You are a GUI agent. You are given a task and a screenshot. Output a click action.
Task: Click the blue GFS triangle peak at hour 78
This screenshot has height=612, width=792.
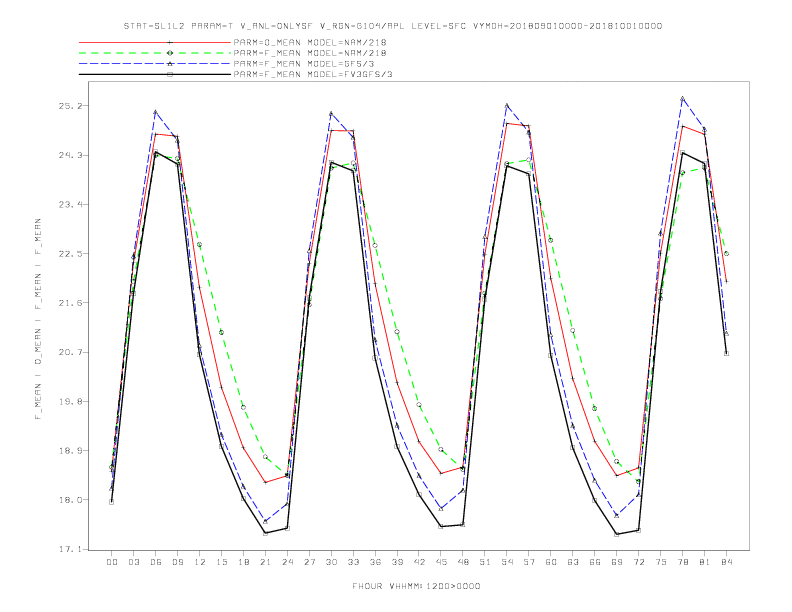(682, 98)
